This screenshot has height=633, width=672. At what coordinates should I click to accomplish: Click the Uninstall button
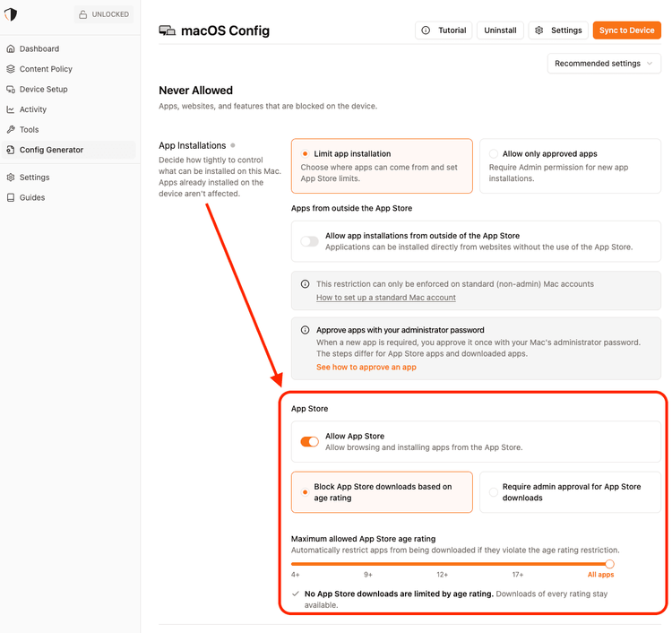point(500,30)
